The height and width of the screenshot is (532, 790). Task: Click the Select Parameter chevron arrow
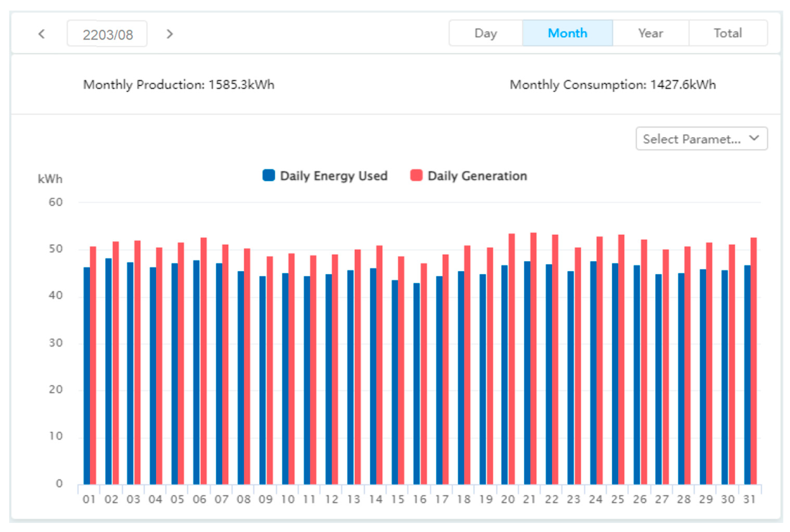click(754, 138)
